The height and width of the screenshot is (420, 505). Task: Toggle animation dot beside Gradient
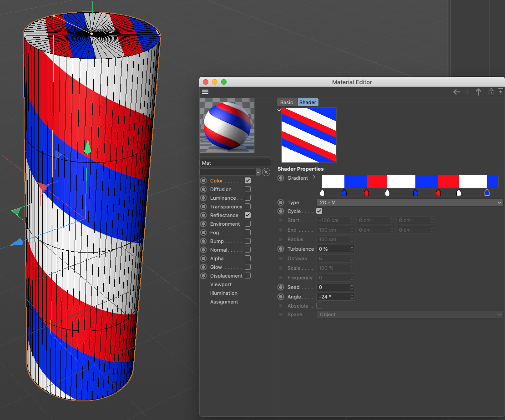pos(281,178)
